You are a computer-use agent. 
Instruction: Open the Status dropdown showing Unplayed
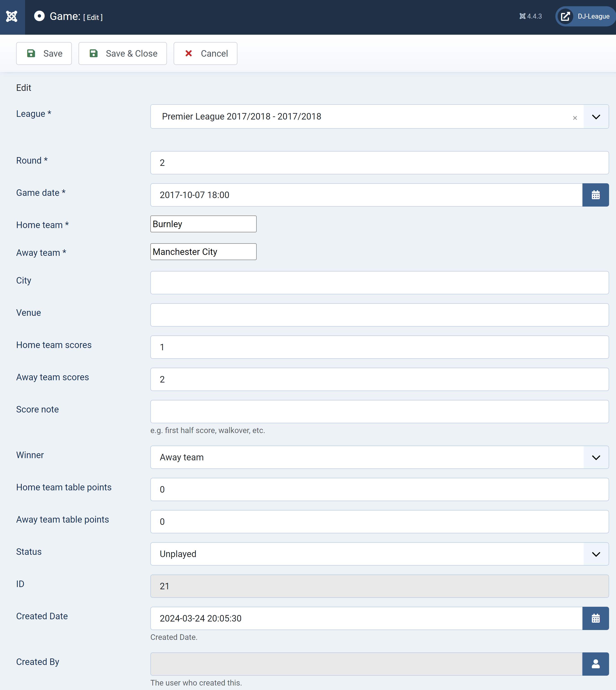click(379, 554)
